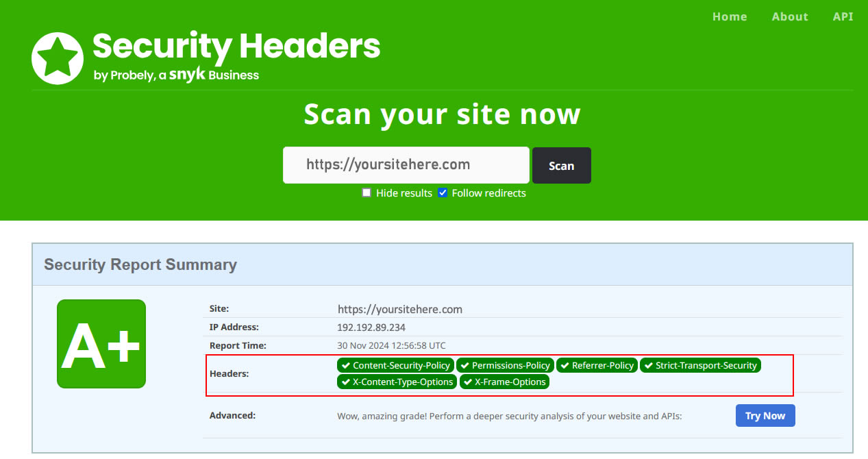Disable the Follow redirects checkbox
868x459 pixels.
point(443,193)
